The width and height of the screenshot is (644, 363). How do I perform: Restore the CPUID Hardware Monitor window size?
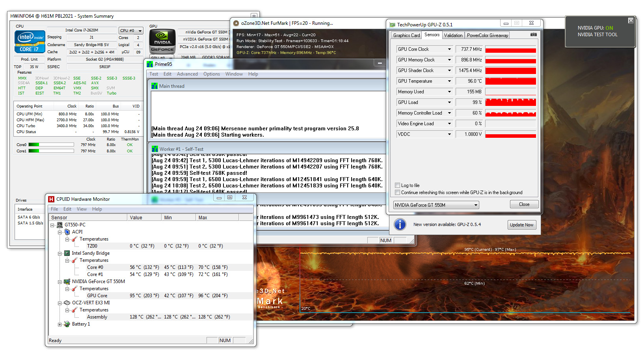tap(230, 198)
